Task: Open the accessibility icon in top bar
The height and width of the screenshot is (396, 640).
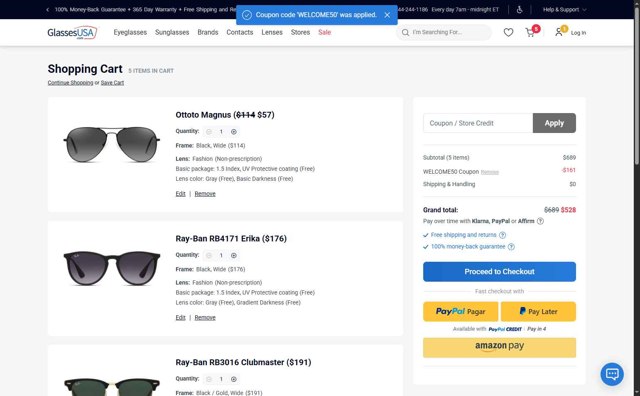Action: (x=519, y=9)
